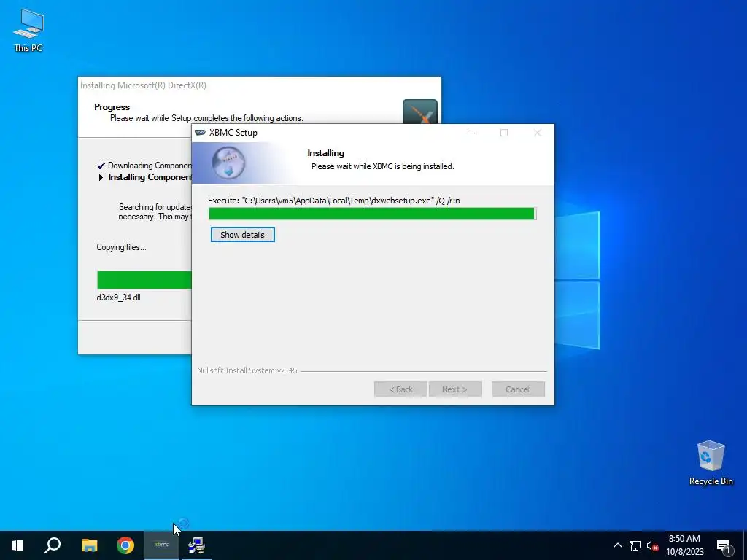Click the 'Execute: dxwebsetup.exe' status text
The width and height of the screenshot is (747, 560).
(x=334, y=201)
